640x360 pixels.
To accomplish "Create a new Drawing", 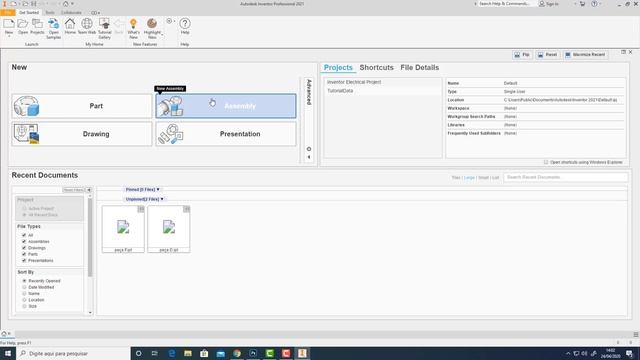I will coord(82,134).
